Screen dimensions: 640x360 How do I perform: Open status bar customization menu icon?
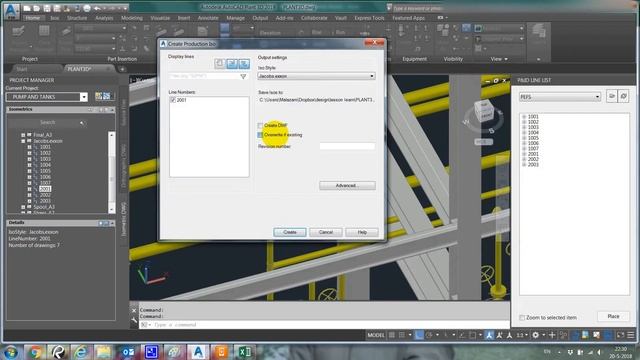coord(631,335)
